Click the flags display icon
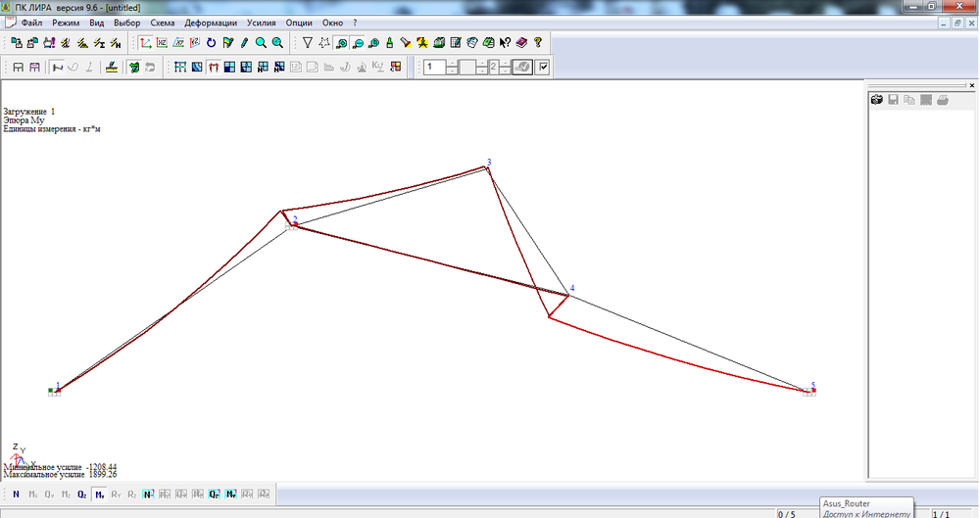 [x=228, y=42]
